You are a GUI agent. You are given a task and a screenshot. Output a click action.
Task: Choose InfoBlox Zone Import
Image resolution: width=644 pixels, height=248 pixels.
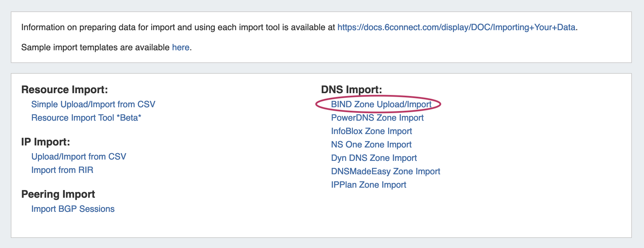371,131
